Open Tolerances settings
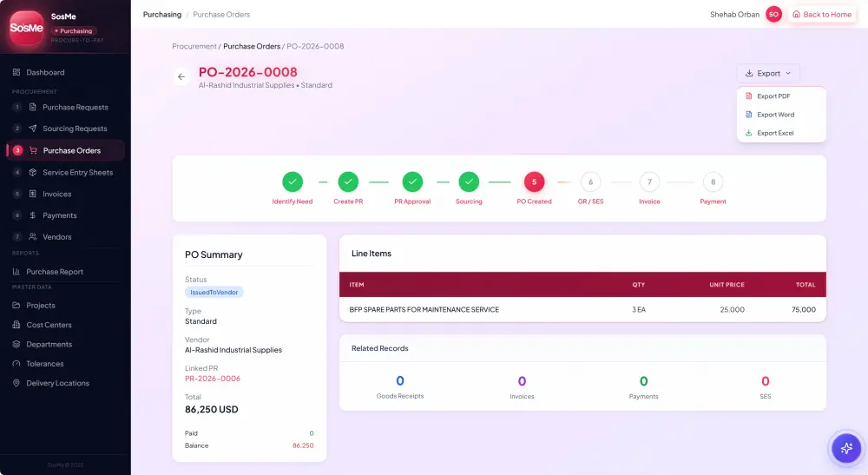 click(38, 364)
